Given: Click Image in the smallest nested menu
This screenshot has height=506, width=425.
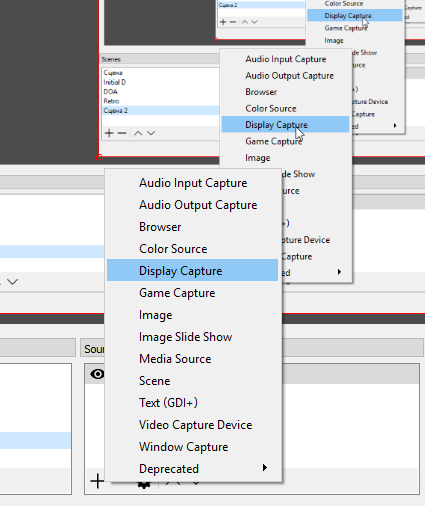Looking at the screenshot, I should click(x=355, y=40).
